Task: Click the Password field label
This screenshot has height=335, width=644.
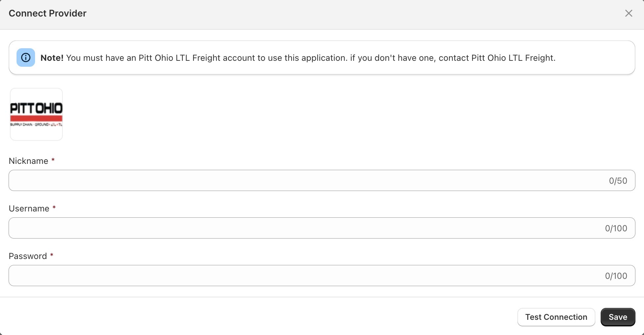Action: pos(28,256)
